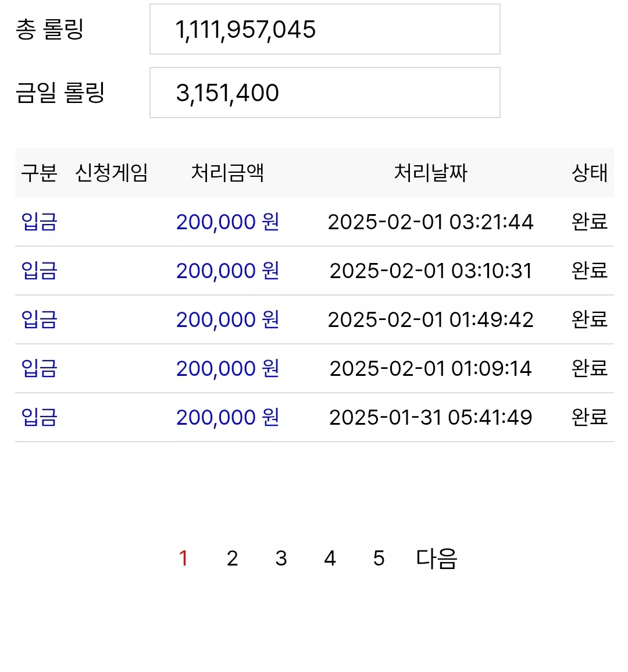Click the 구분 column header
The height and width of the screenshot is (672, 628).
[x=39, y=173]
